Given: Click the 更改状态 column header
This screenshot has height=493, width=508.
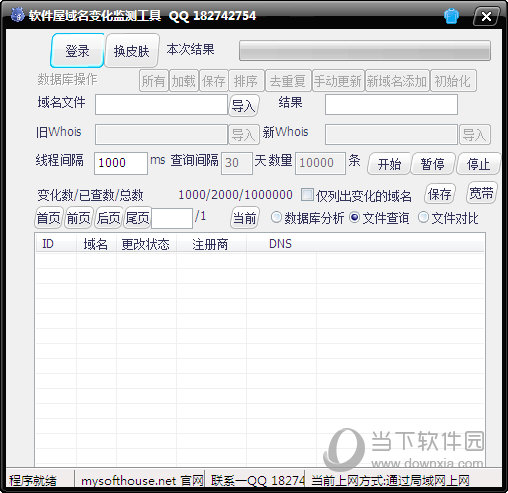Looking at the screenshot, I should pos(146,244).
